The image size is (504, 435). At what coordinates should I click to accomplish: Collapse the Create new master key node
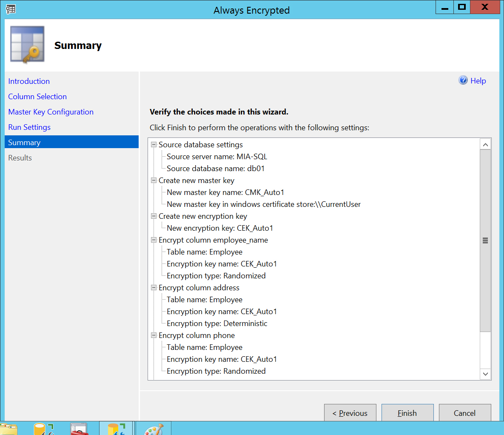click(x=154, y=180)
